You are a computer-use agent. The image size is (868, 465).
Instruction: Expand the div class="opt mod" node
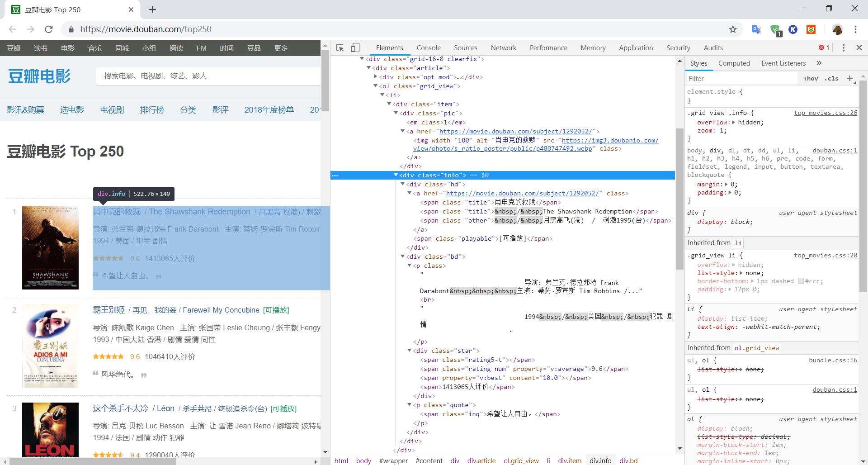click(375, 77)
